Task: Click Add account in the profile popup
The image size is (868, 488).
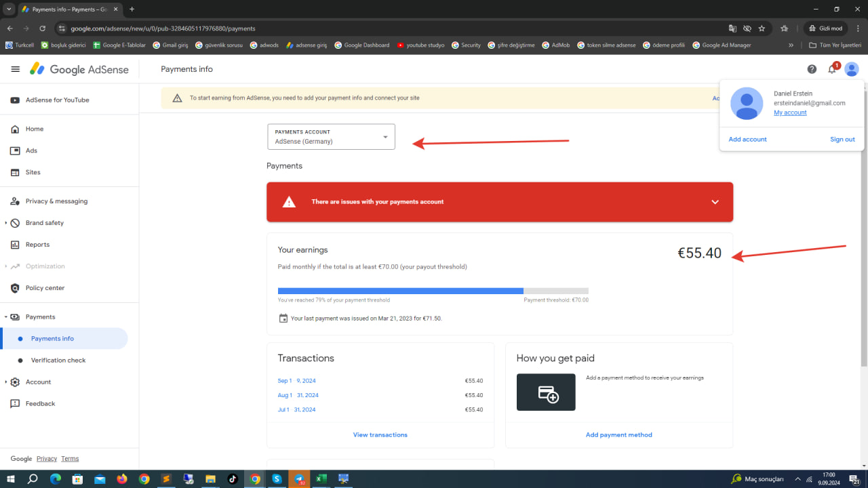Action: pyautogui.click(x=747, y=139)
